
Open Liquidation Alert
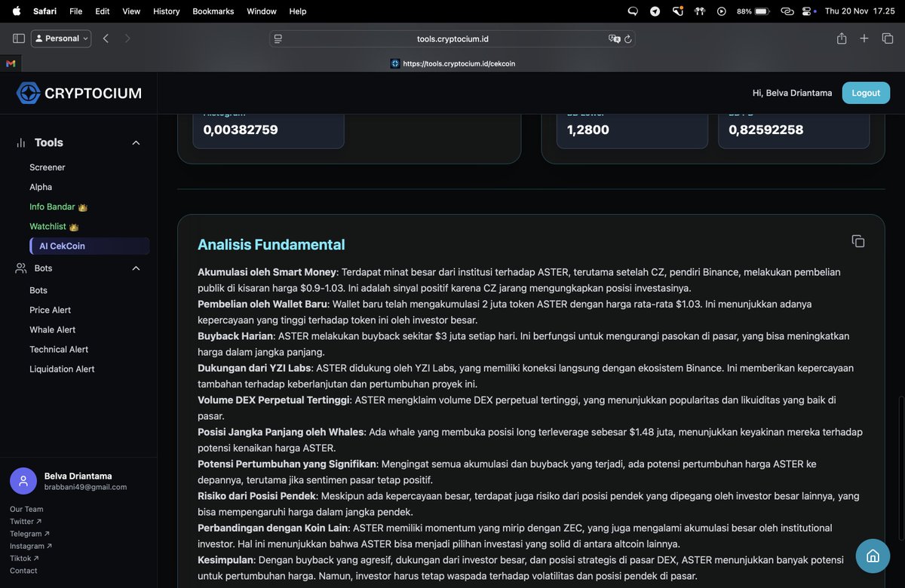(x=62, y=369)
